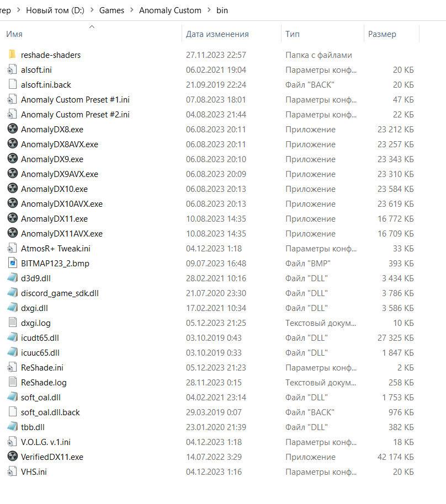Click the AnomalyDX10.exe application icon
Screen dimensions: 446x504
click(12, 189)
